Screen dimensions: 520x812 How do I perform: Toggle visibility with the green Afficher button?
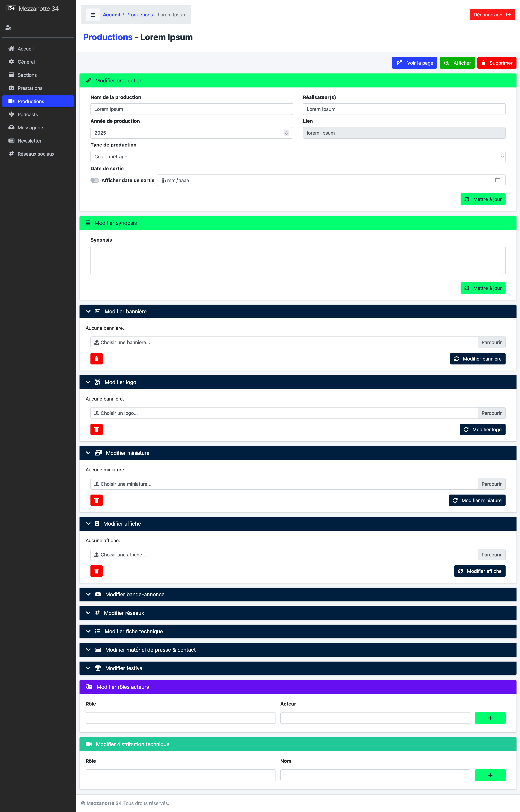coord(457,63)
